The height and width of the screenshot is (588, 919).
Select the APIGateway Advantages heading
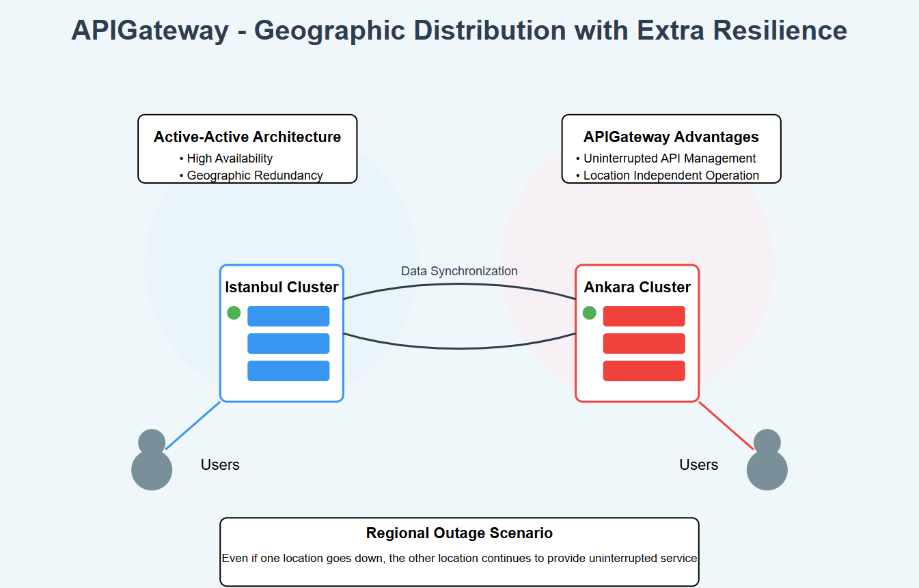(x=671, y=137)
